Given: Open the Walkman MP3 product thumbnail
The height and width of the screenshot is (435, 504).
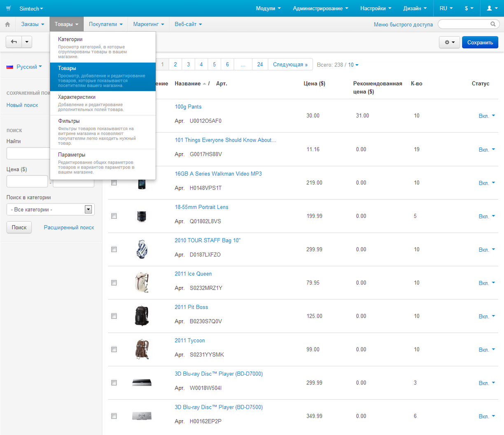Looking at the screenshot, I should pyautogui.click(x=142, y=183).
